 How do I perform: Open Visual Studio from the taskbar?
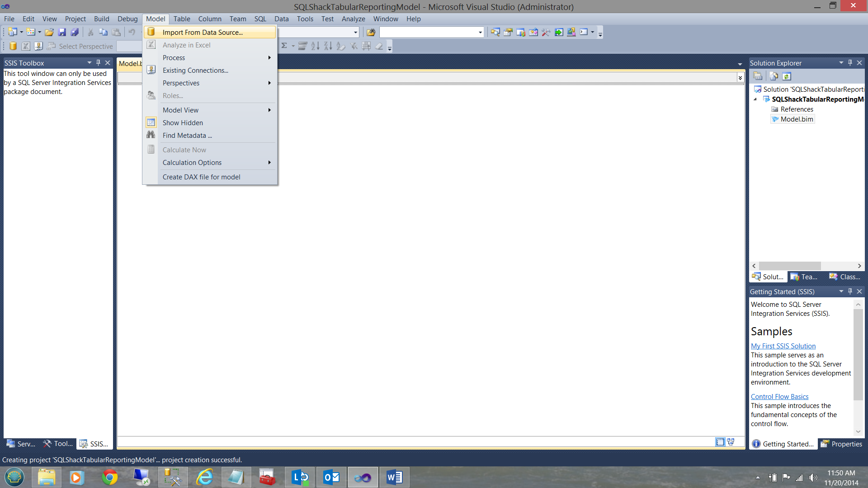[x=363, y=477]
